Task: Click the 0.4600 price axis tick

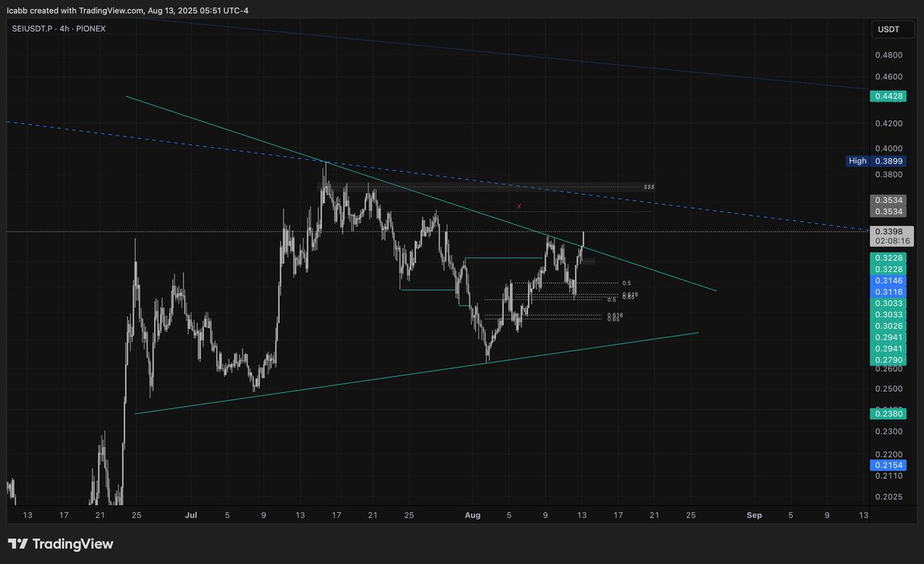Action: click(888, 77)
